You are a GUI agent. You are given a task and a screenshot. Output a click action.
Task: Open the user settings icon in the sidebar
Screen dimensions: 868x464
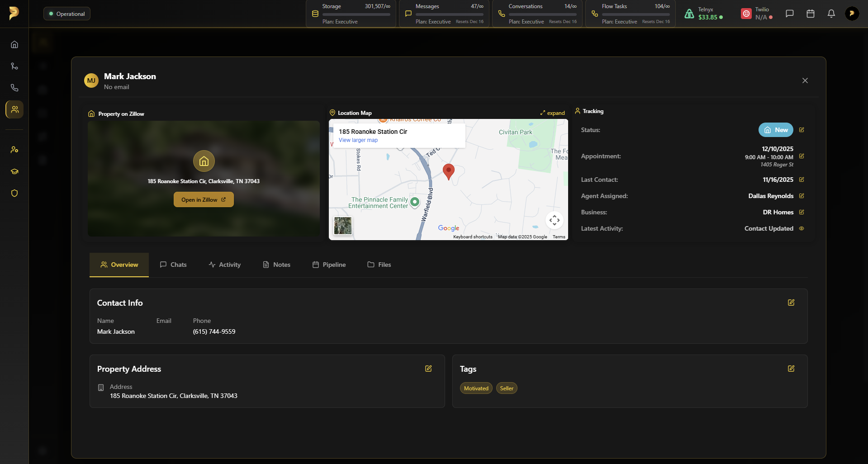pyautogui.click(x=14, y=150)
